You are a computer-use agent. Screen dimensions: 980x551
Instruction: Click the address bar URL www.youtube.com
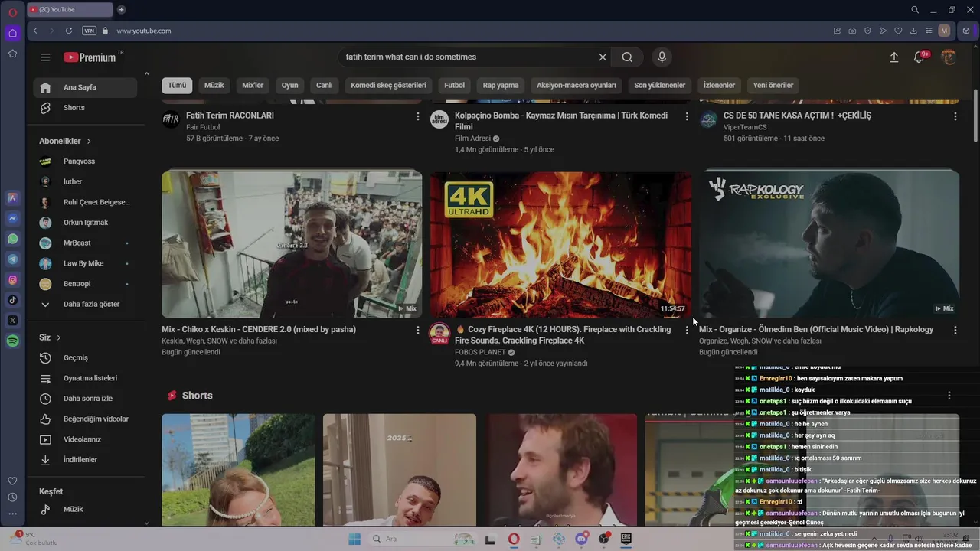point(144,31)
